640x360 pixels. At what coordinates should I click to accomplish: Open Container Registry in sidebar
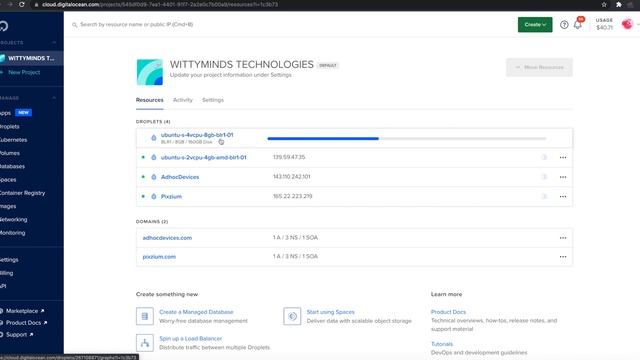tap(22, 193)
